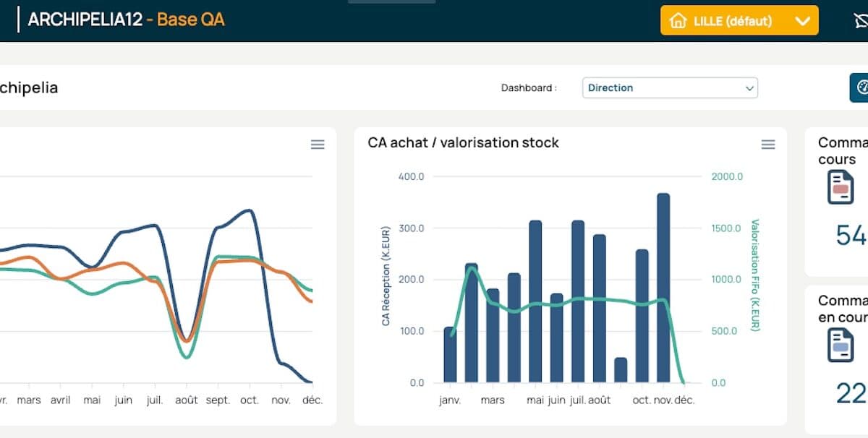Click the CA achat / valorisation stock title

(x=463, y=142)
